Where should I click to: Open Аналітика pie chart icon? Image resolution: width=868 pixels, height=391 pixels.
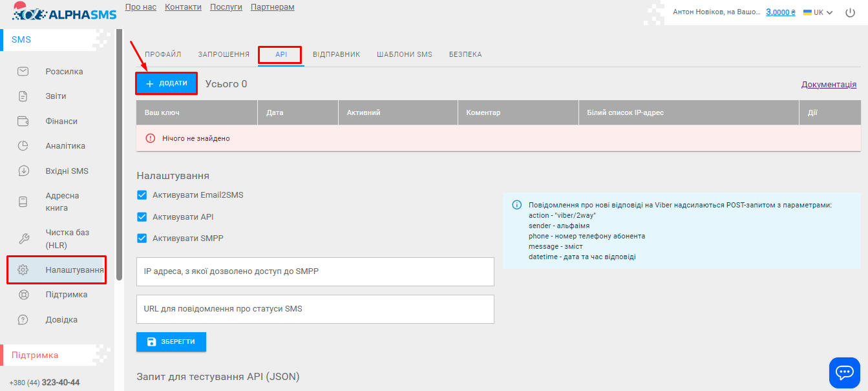(x=23, y=146)
